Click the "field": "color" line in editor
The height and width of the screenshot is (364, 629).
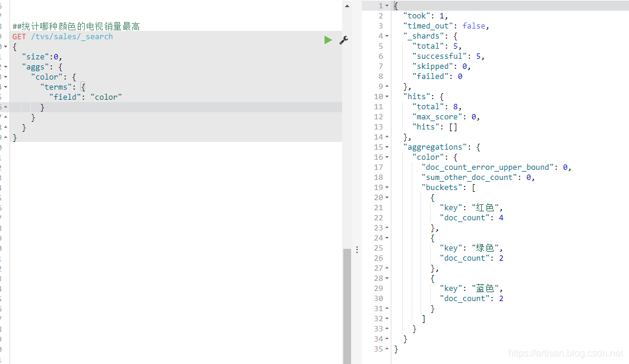[x=86, y=97]
